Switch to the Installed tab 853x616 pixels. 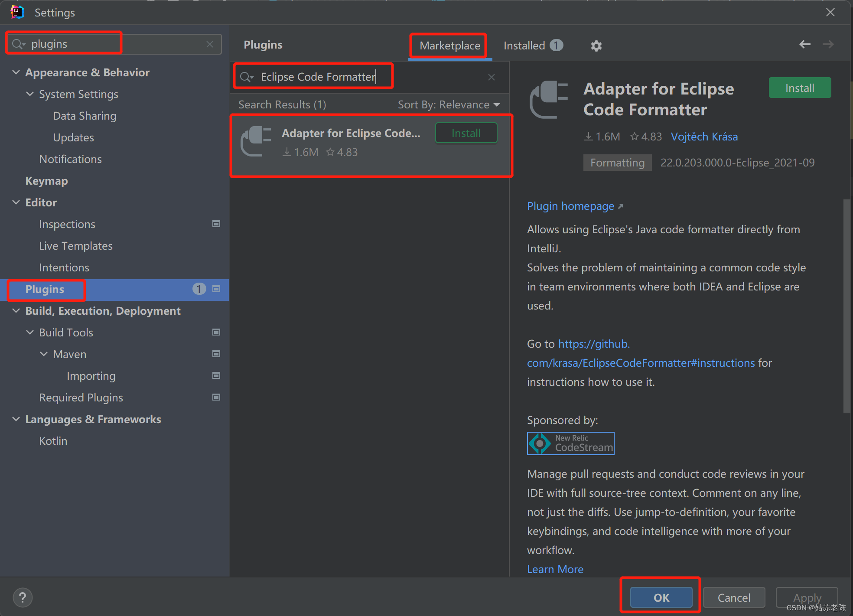[x=533, y=46]
